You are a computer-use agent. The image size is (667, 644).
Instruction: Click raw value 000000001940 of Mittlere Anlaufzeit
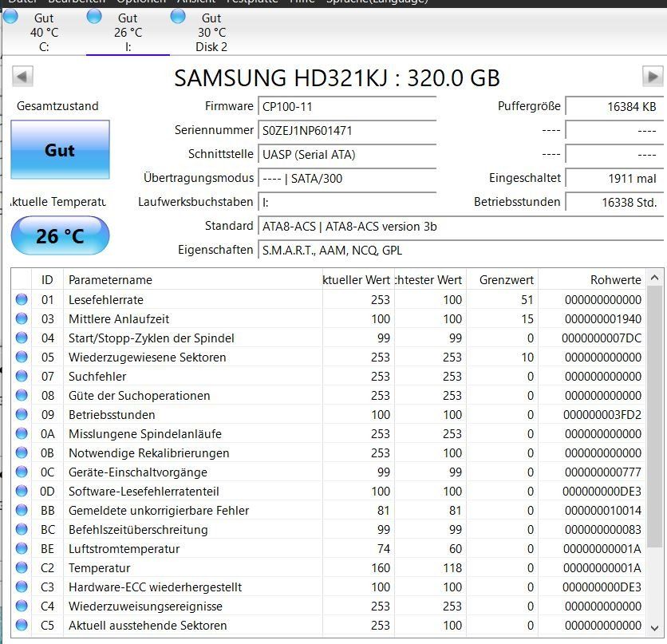click(602, 319)
